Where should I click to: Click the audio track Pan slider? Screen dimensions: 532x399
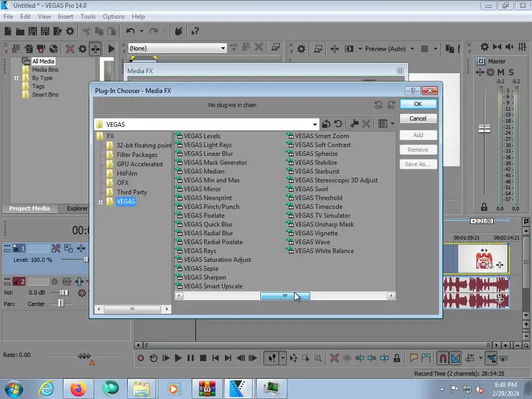tap(61, 303)
